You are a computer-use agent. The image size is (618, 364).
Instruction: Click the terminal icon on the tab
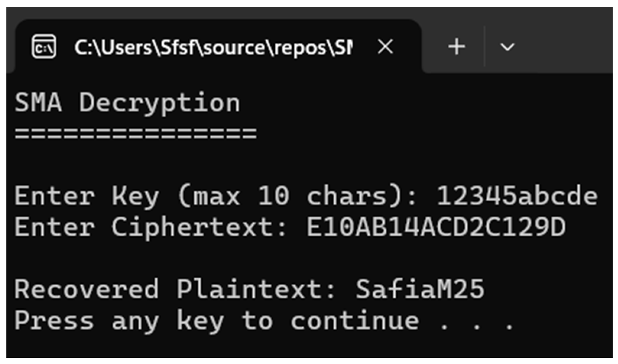(x=44, y=47)
